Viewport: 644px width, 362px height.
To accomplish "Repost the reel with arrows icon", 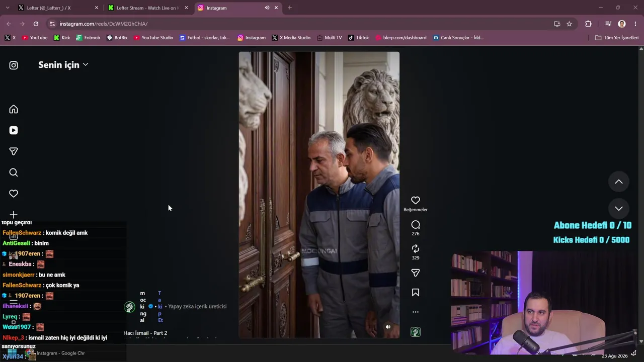I will coord(416,249).
